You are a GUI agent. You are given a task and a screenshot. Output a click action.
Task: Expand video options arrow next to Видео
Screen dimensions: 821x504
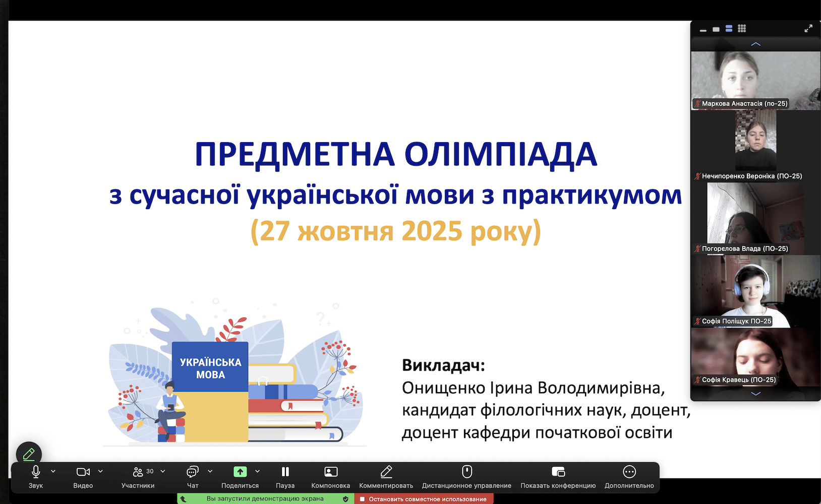(100, 471)
